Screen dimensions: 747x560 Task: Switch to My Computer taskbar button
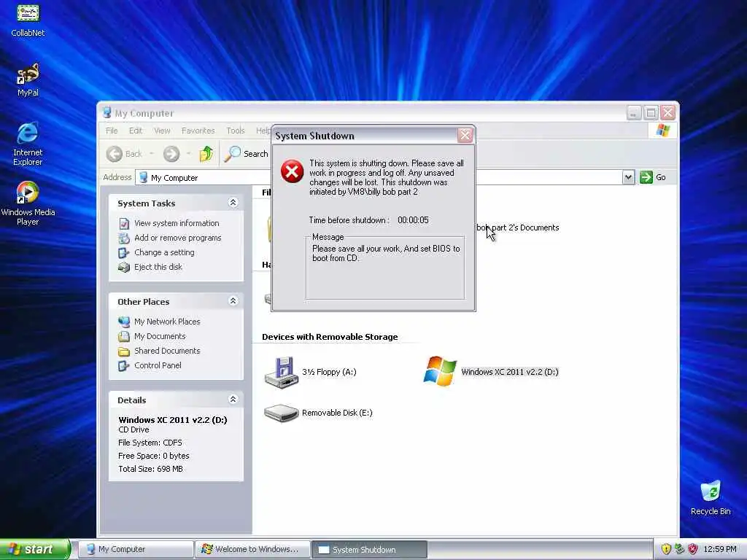(136, 549)
